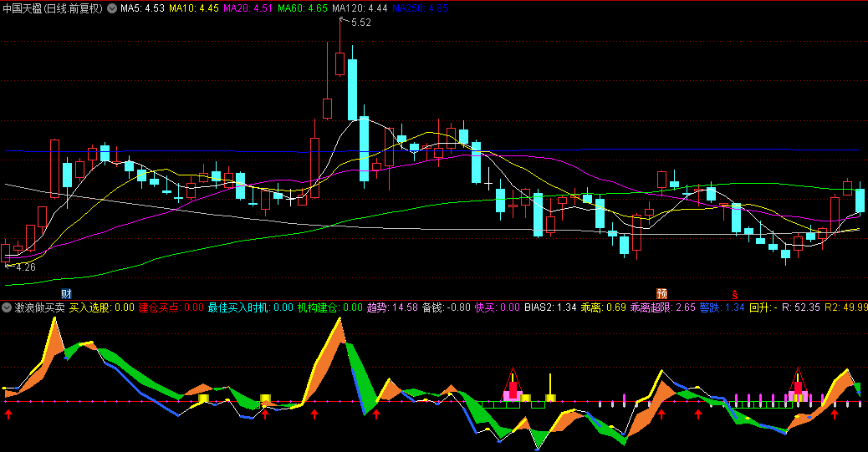Click the BIAS2: 1.34 readout
Screen dimensions: 868x452
(x=550, y=307)
